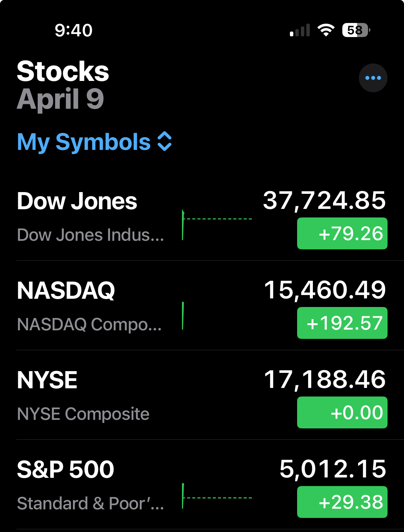Tap the cellular signal bars
Screen dimensions: 404x532
300,30
